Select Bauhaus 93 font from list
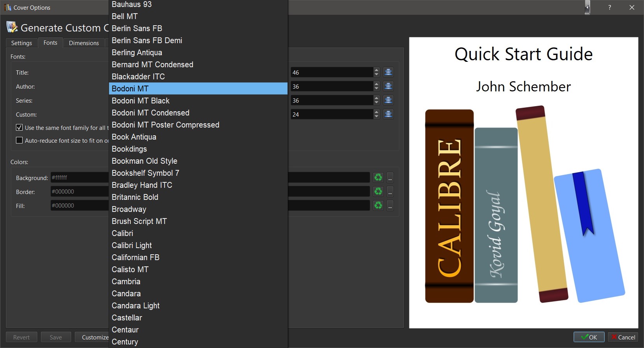644x348 pixels. click(x=198, y=4)
